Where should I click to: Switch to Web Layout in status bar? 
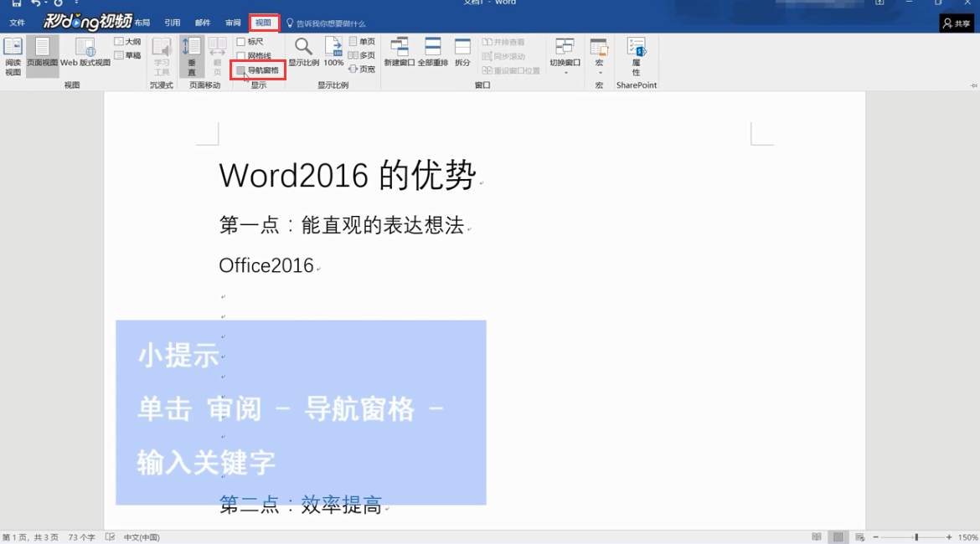[x=860, y=537]
